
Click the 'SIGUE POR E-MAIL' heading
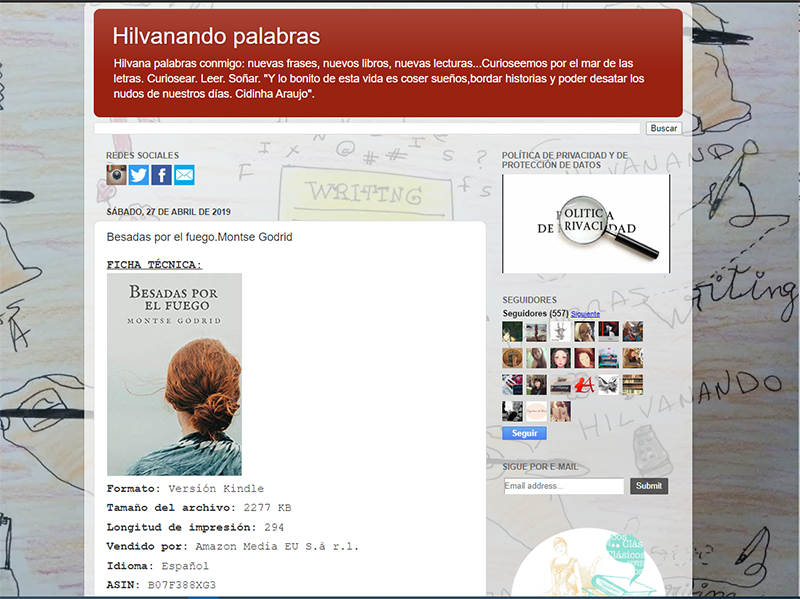(540, 467)
